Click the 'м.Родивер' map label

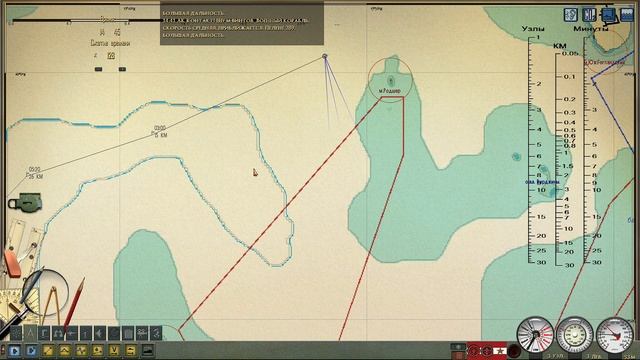tap(390, 91)
